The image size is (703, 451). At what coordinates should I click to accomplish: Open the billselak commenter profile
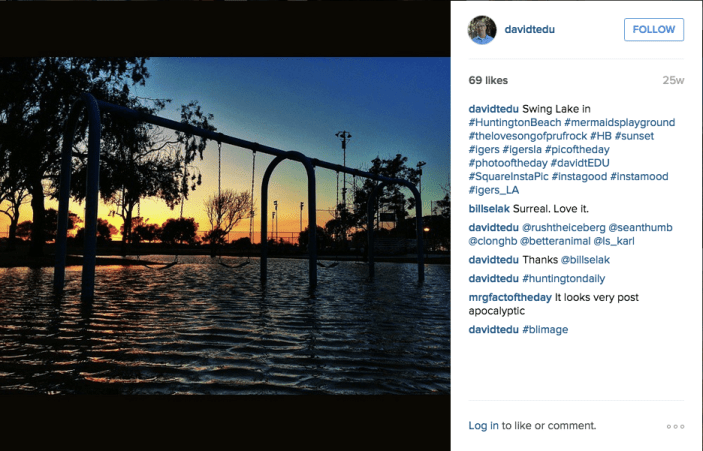(489, 209)
